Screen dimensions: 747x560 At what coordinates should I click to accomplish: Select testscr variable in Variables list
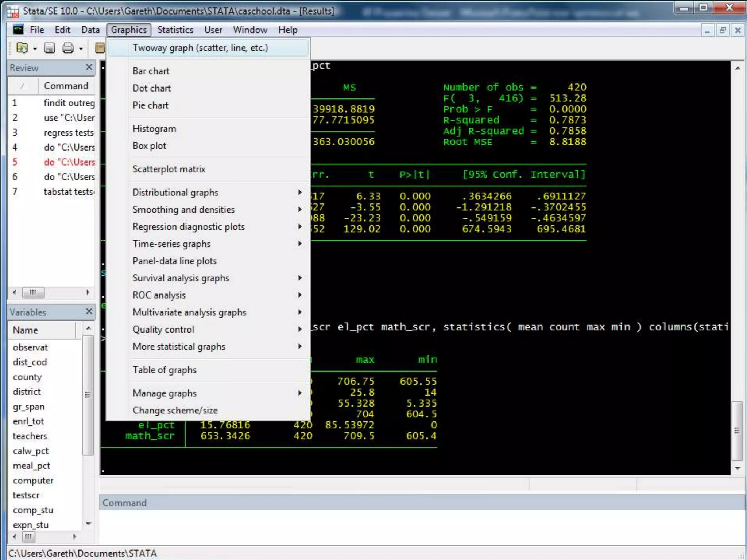tap(26, 495)
